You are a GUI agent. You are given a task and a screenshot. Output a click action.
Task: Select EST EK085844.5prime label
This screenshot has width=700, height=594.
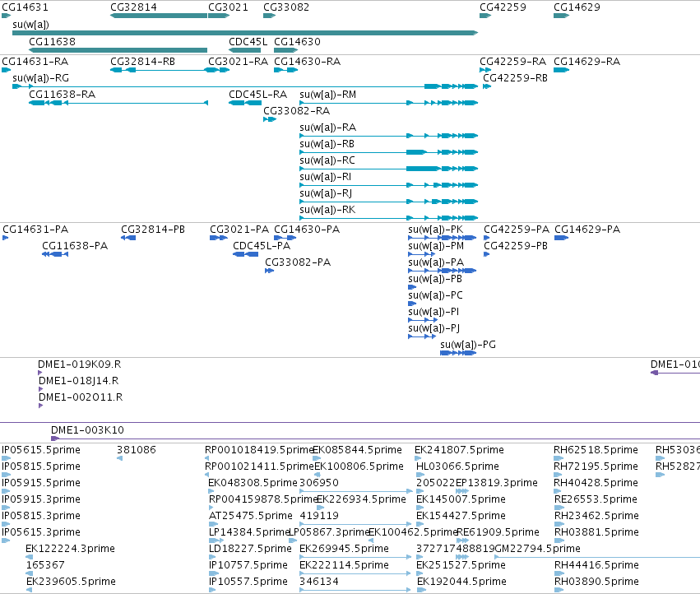tap(357, 450)
